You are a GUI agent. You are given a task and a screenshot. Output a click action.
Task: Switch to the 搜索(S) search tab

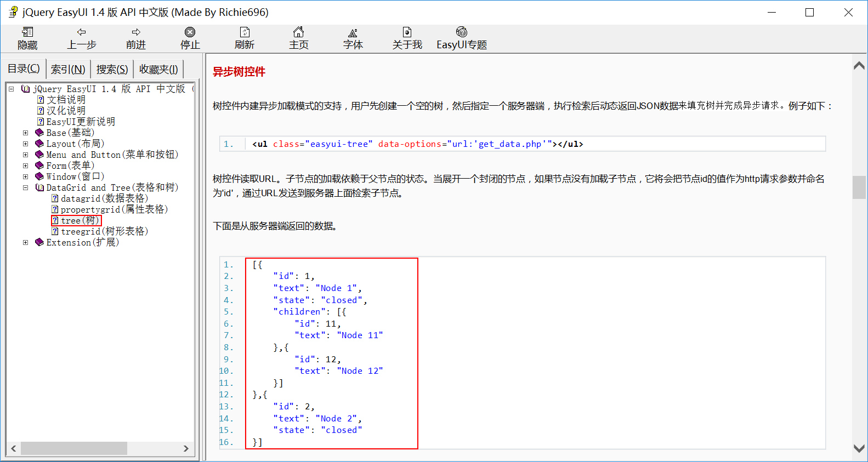coord(112,70)
